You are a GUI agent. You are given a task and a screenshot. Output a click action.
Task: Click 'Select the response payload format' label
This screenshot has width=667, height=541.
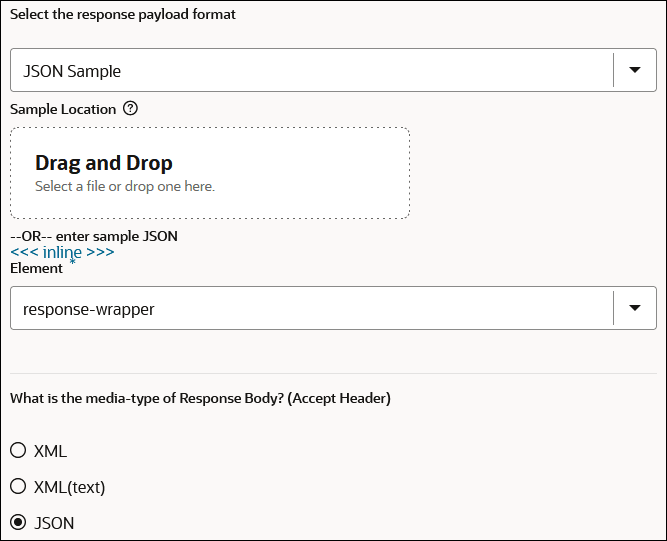click(x=123, y=15)
